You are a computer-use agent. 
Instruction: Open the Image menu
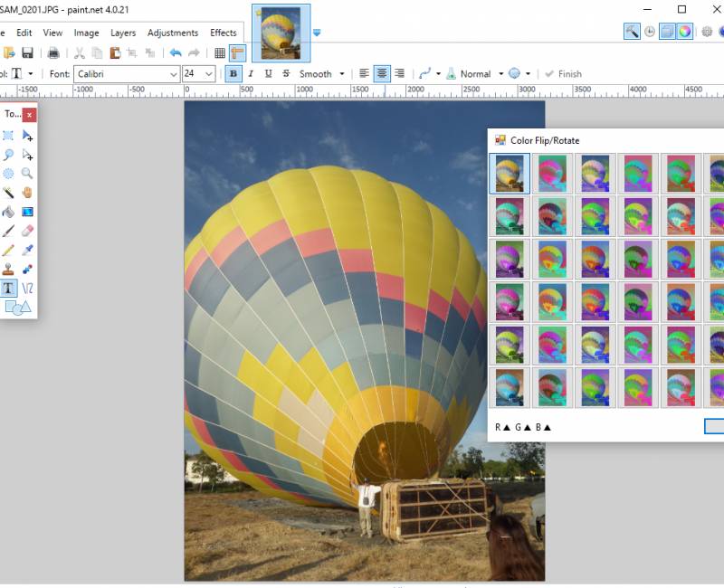[86, 33]
